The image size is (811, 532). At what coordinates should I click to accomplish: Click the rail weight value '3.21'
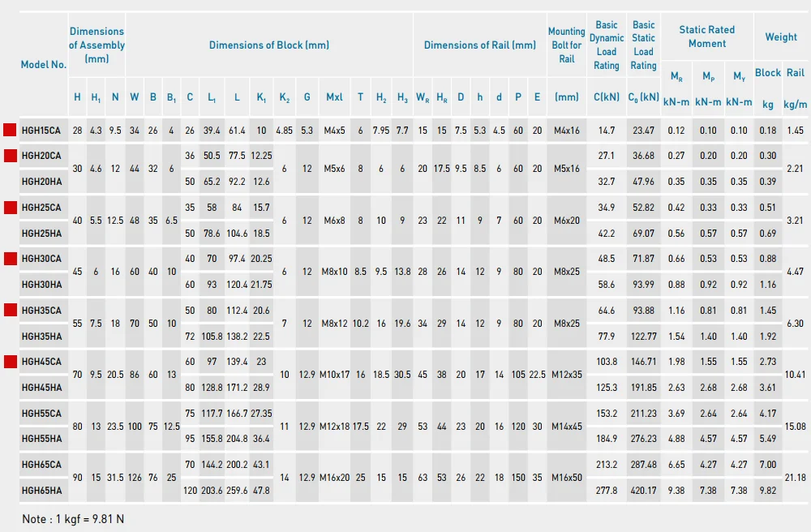tap(795, 221)
